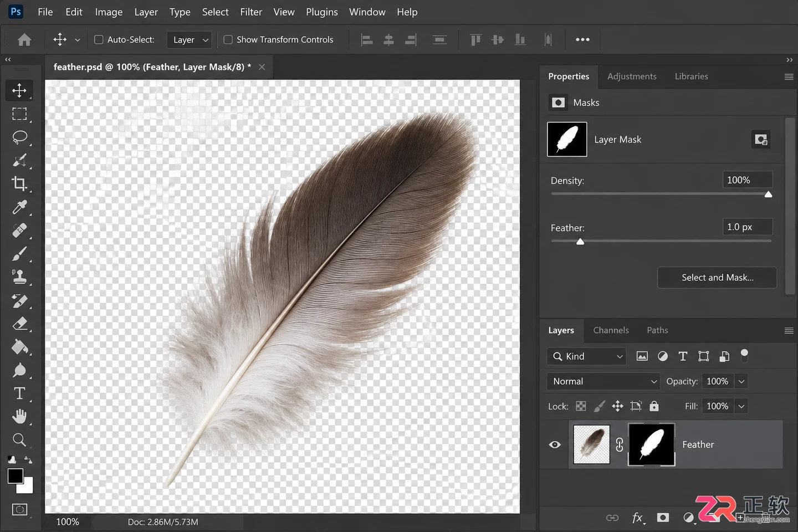Select the Hand tool

pos(19,416)
